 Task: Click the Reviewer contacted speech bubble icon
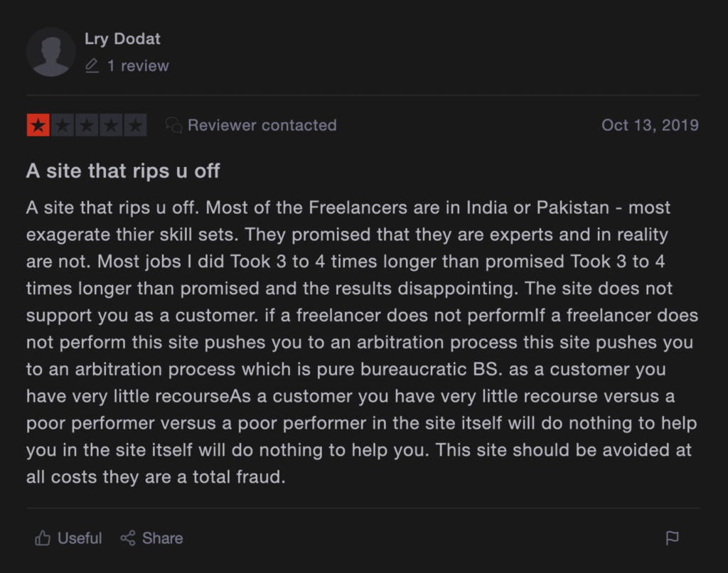173,125
